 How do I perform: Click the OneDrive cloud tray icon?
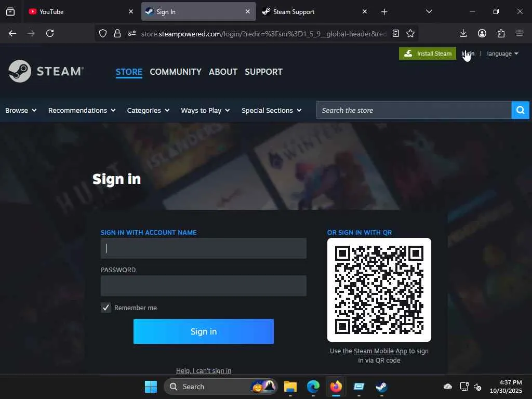click(x=448, y=387)
